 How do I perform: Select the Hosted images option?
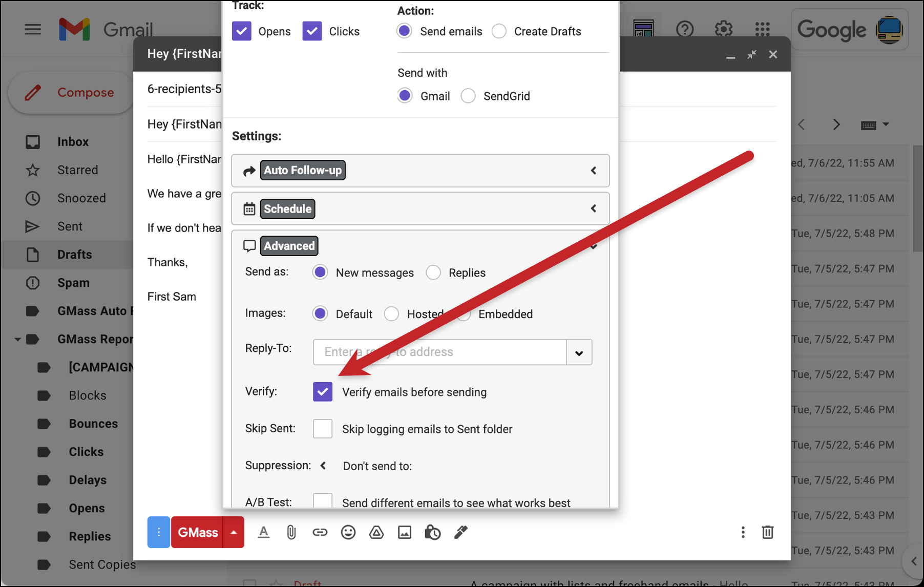(391, 314)
